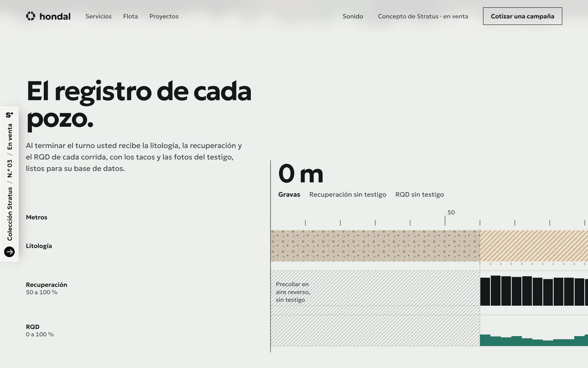Click the arrow icon on Colección Stratus tab
Viewport: 588px width, 368px height.
pos(9,252)
